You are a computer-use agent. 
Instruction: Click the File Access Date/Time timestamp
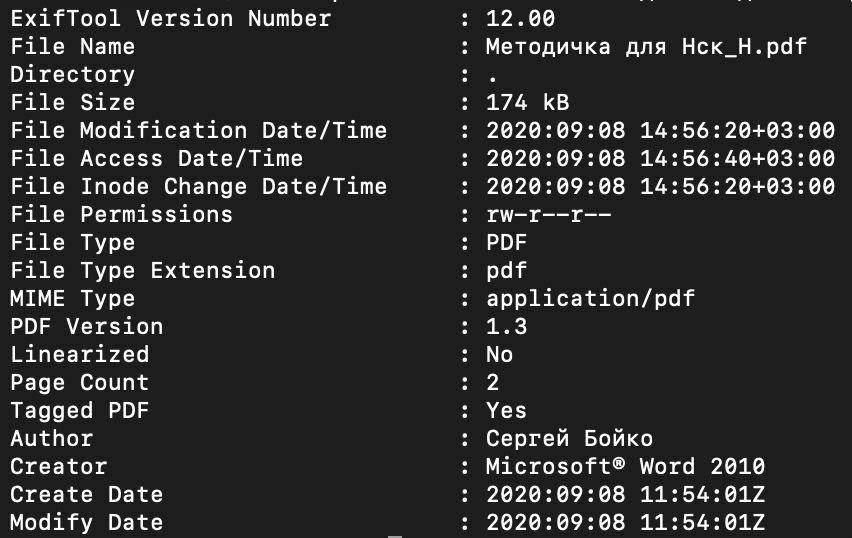click(x=660, y=159)
